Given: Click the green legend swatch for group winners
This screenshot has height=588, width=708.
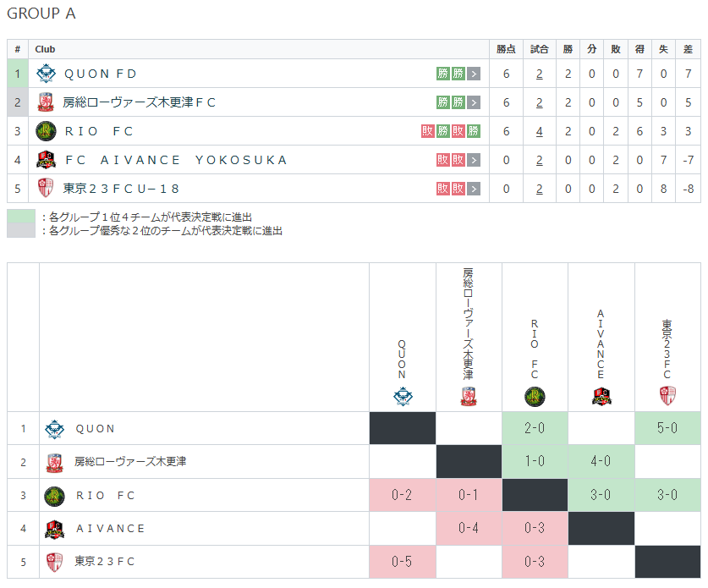Looking at the screenshot, I should coord(21,217).
